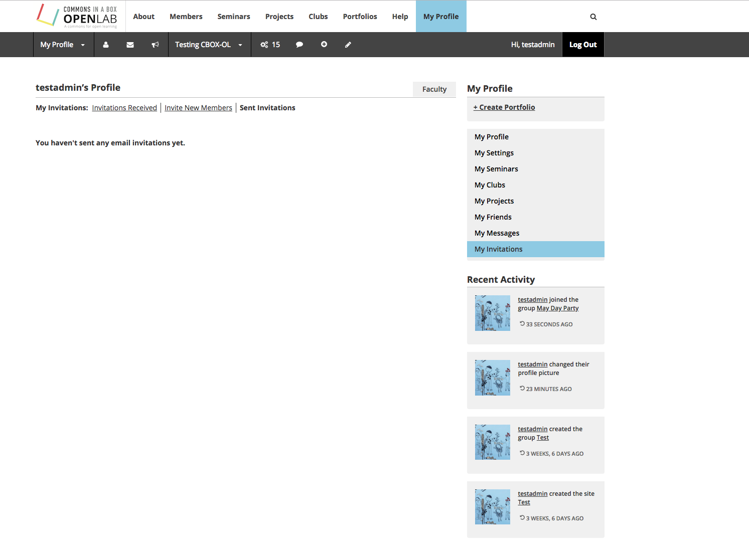Open the messages envelope icon
This screenshot has width=749, height=560.
point(130,45)
